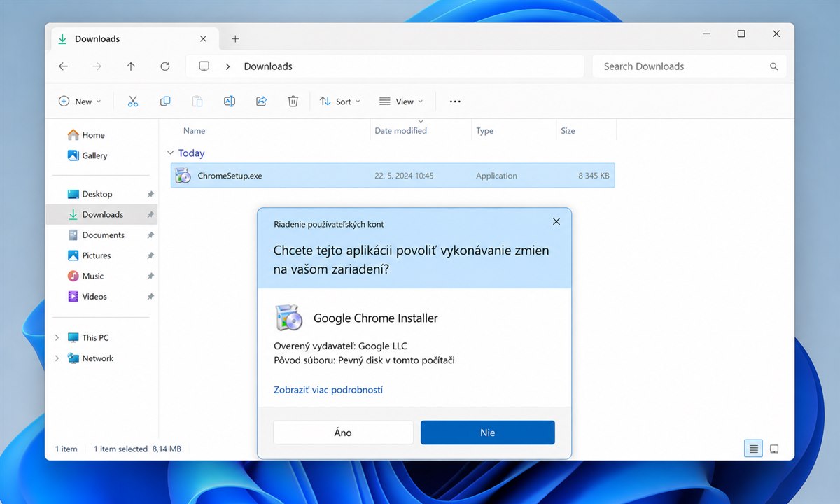Click the breadcrumb chevron before Downloads
Screen dimensions: 840x504
click(x=227, y=66)
